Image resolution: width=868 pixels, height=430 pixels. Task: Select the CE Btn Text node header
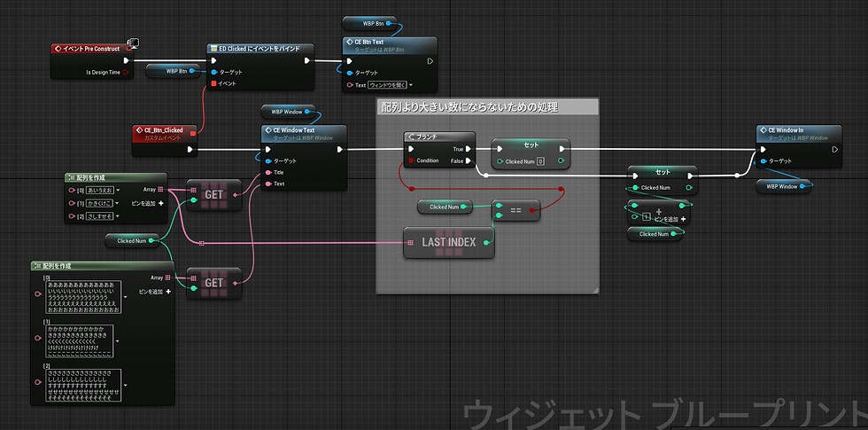pyautogui.click(x=390, y=45)
